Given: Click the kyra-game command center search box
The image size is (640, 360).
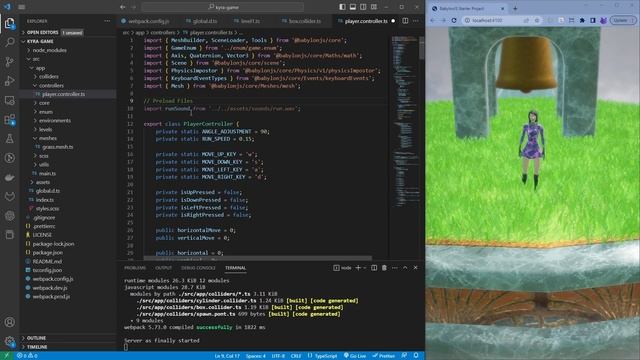Looking at the screenshot, I should point(223,7).
